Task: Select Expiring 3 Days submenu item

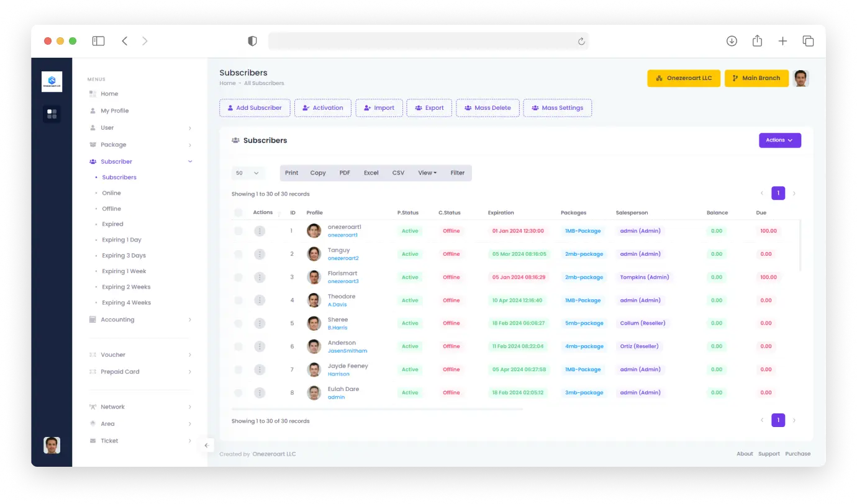Action: (x=124, y=256)
